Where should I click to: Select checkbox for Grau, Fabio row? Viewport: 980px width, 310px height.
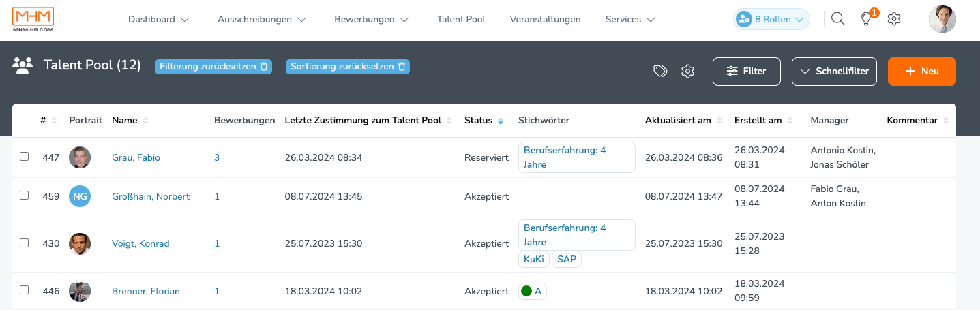(25, 157)
